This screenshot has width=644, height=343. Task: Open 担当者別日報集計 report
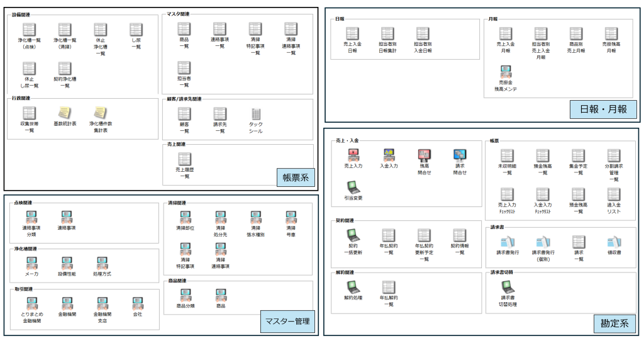coord(387,33)
